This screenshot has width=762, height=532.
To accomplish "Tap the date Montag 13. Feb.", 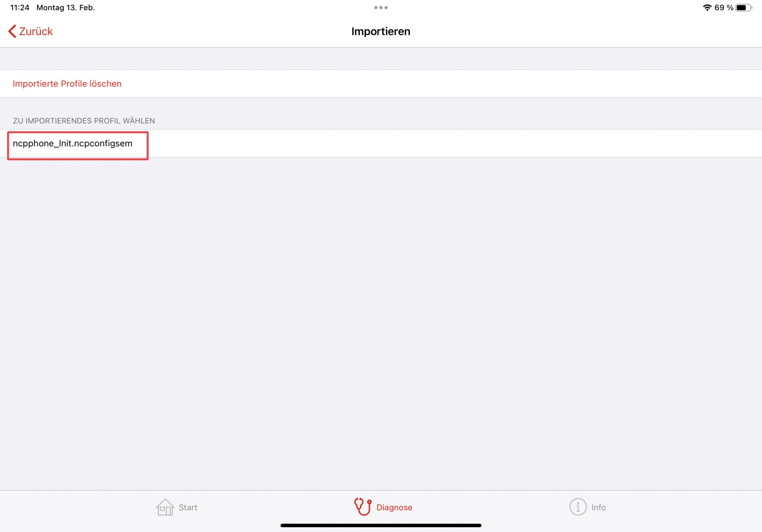I will coord(66,8).
